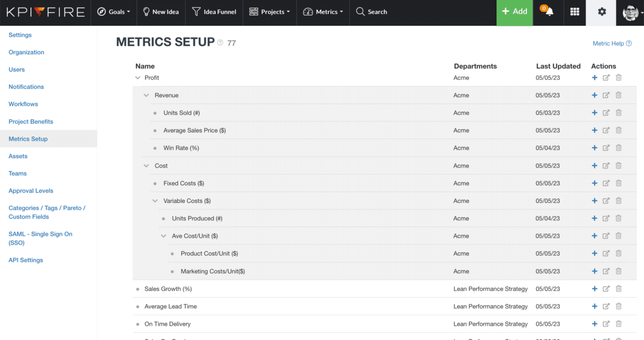Open the Goals dropdown menu
This screenshot has height=340, width=644.
pos(114,12)
